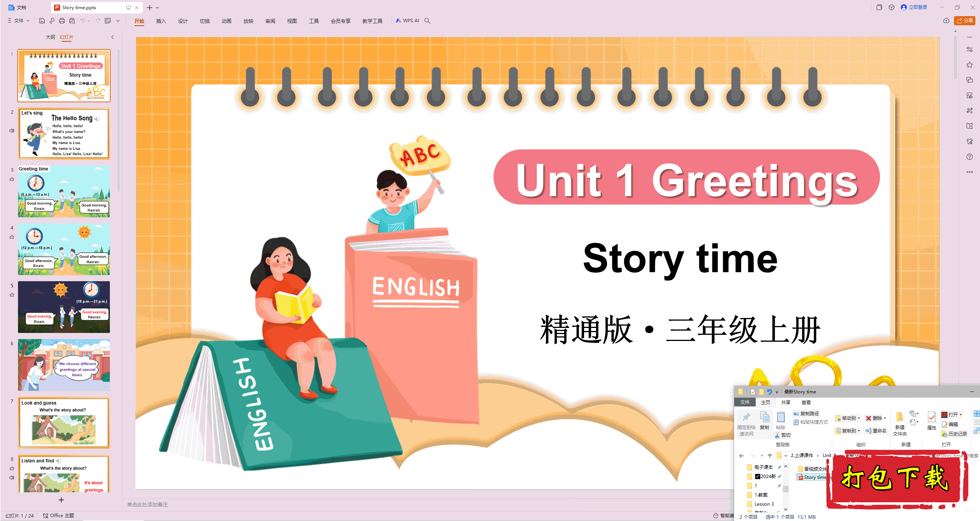Open the 共享 tab in Explorer
Image resolution: width=980 pixels, height=521 pixels.
pyautogui.click(x=786, y=403)
